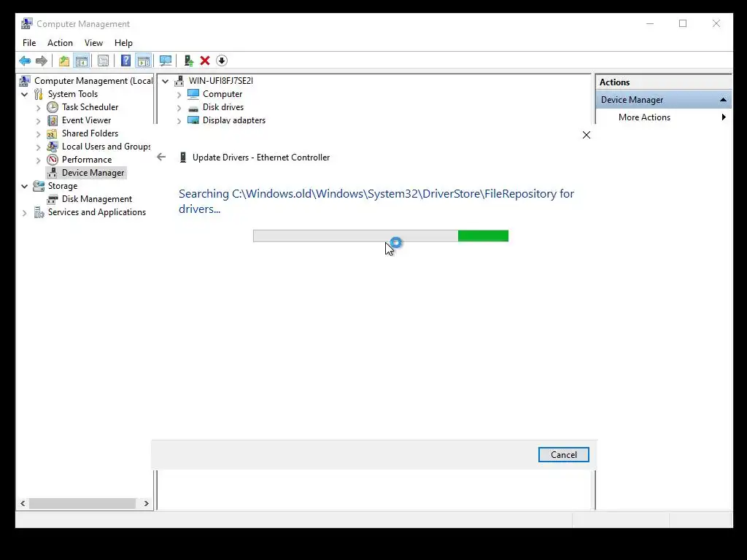Click the Forward arrow in the toolbar
The height and width of the screenshot is (560, 747).
42,61
